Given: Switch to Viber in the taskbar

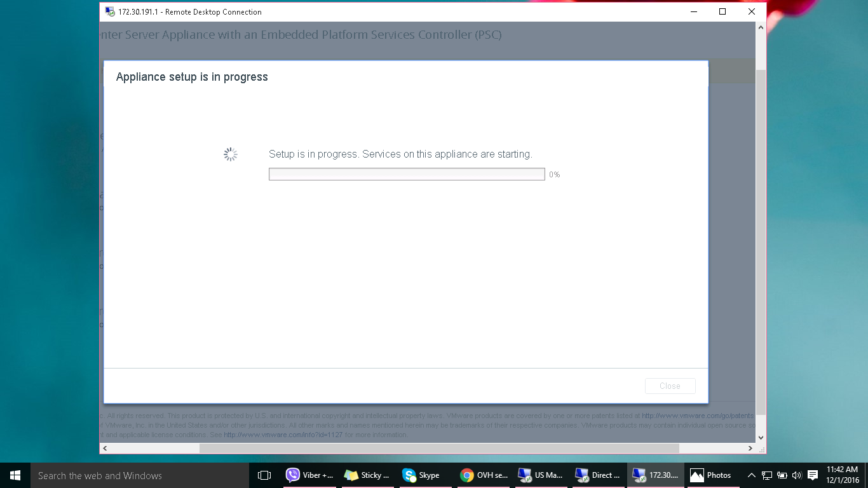Looking at the screenshot, I should click(310, 475).
